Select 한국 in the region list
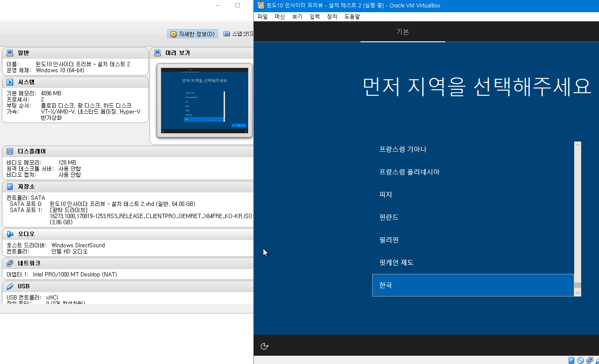The height and width of the screenshot is (364, 599). point(473,285)
